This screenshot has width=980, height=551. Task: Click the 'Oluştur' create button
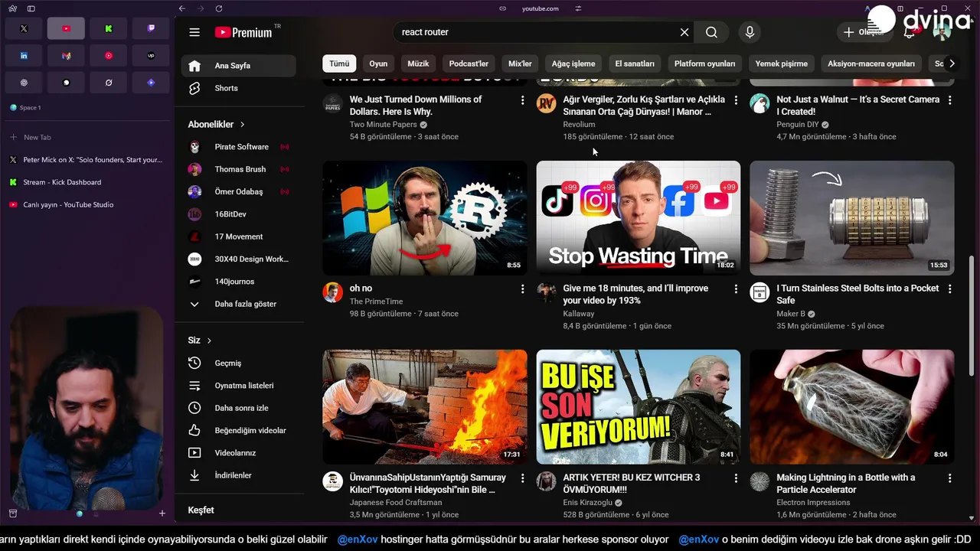coord(863,32)
